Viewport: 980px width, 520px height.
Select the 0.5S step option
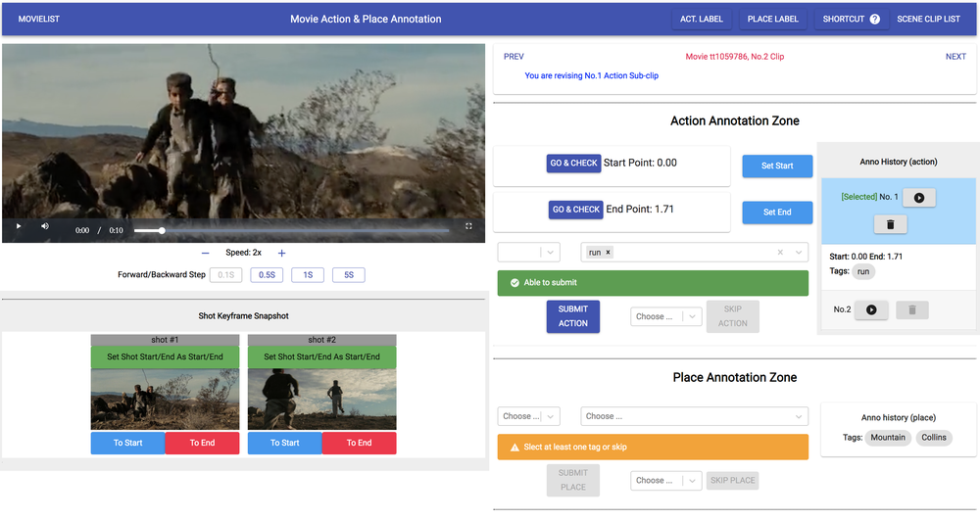(267, 275)
